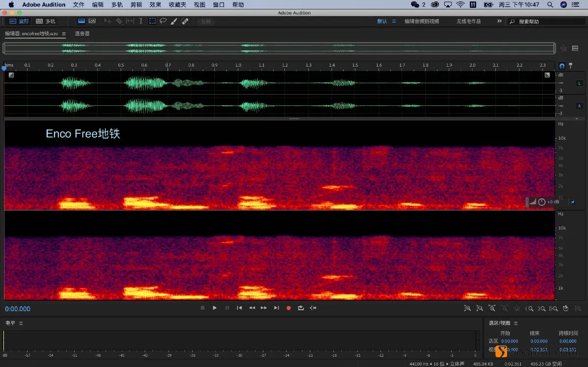Click the Fast Forward button
588x367 pixels.
[x=264, y=308]
